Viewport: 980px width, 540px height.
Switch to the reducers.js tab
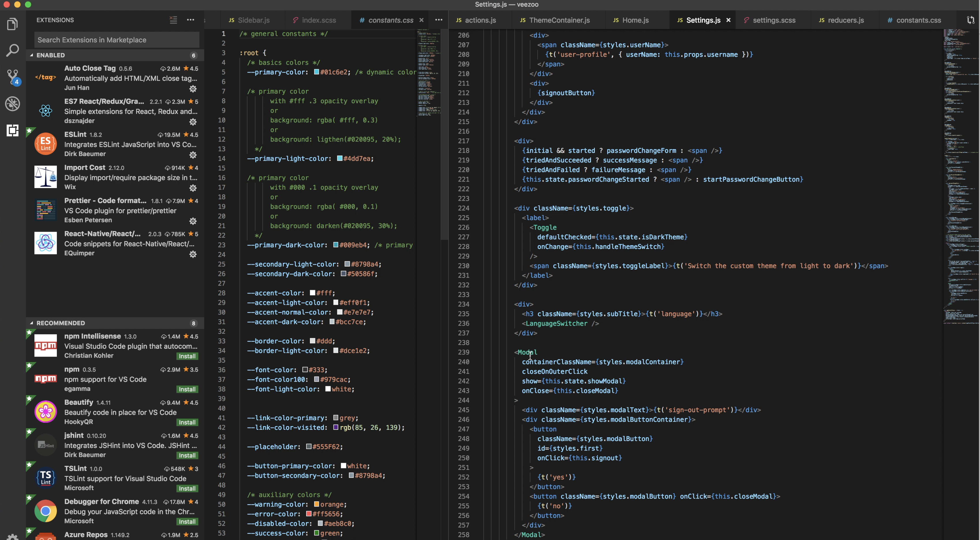pos(845,20)
